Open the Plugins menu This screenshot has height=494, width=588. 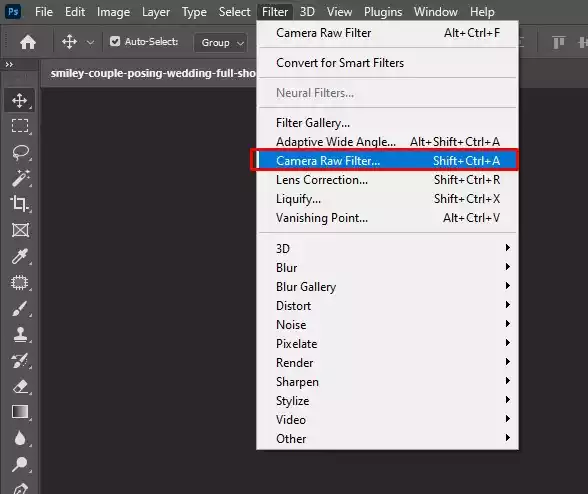tap(383, 12)
